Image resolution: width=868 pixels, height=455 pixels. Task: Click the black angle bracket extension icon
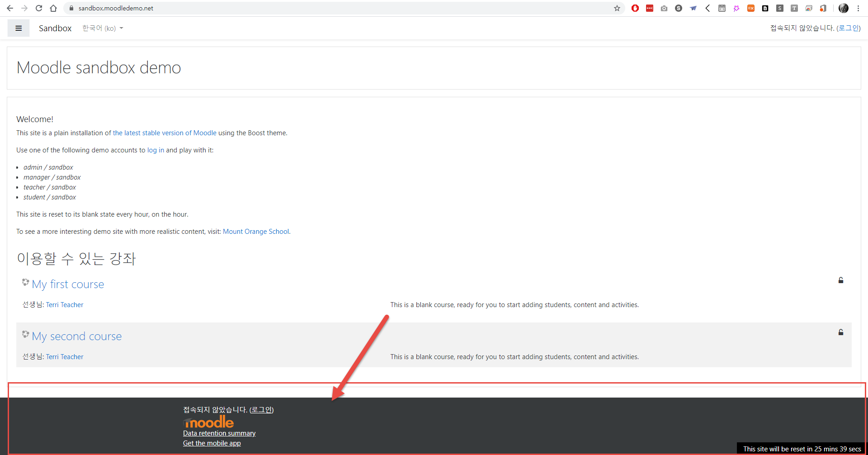coord(708,8)
